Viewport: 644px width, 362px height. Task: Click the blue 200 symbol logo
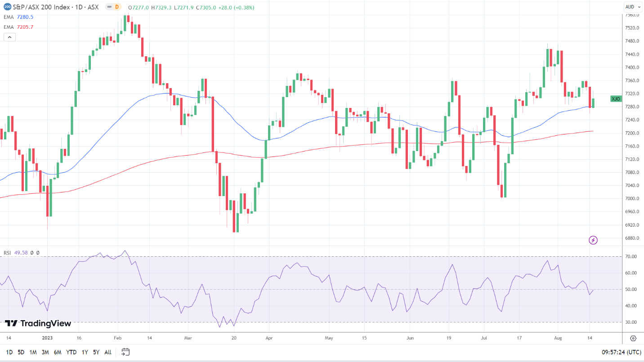pos(7,7)
